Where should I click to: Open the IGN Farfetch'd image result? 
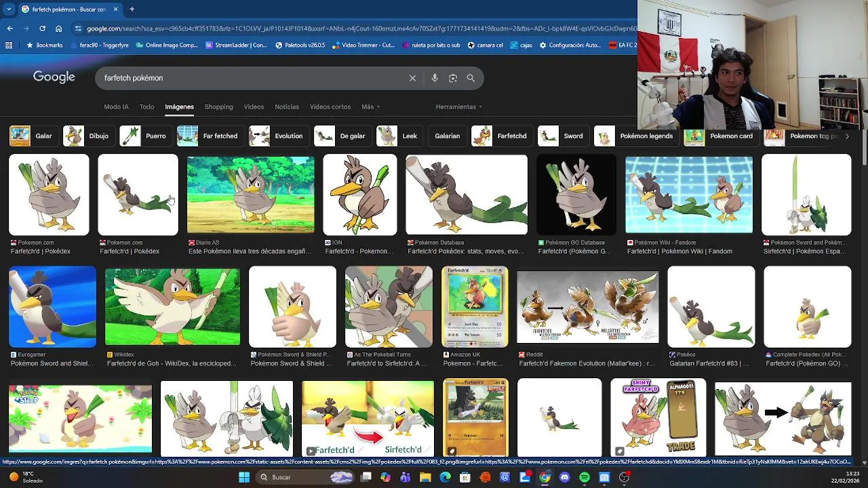360,195
